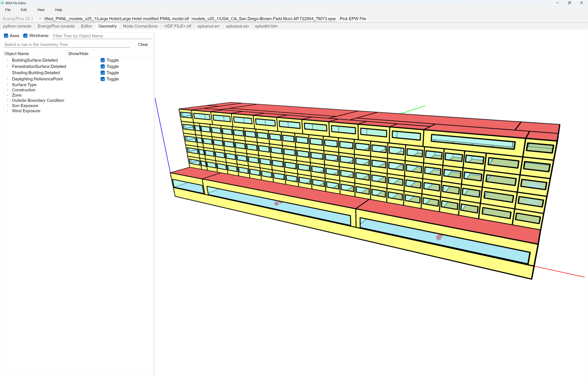Expand the Wind Exposure tree row
Viewport: 588px width, 379px height.
[x=7, y=111]
